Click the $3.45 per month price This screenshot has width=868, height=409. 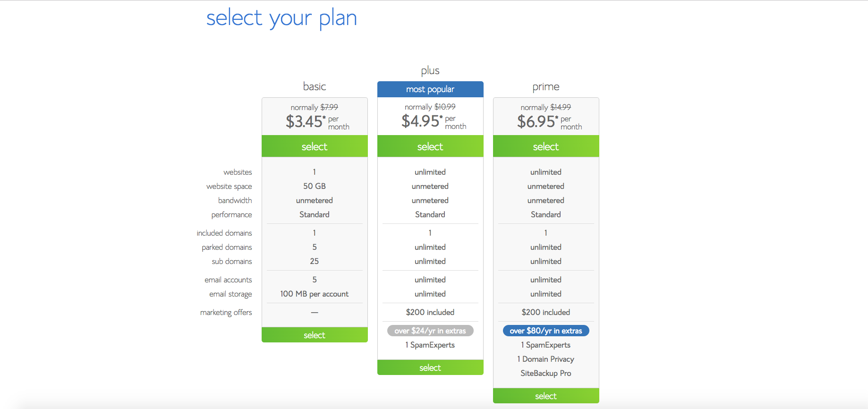pos(317,122)
